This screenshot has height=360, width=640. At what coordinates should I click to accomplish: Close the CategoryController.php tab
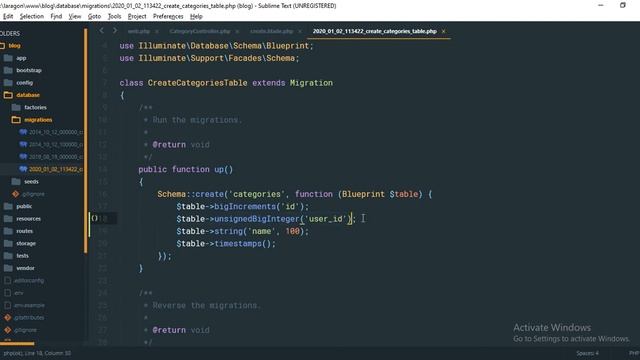tap(237, 31)
